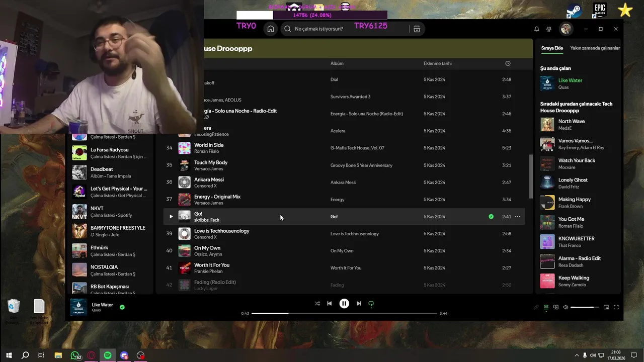The width and height of the screenshot is (644, 362).
Task: Select Watch Your Back in queue
Action: click(579, 164)
